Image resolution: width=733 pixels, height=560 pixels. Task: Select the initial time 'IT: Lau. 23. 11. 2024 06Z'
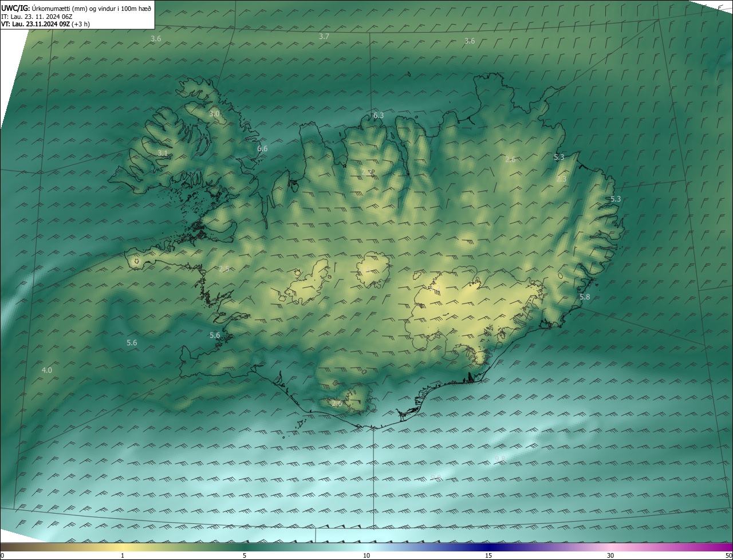pos(37,16)
